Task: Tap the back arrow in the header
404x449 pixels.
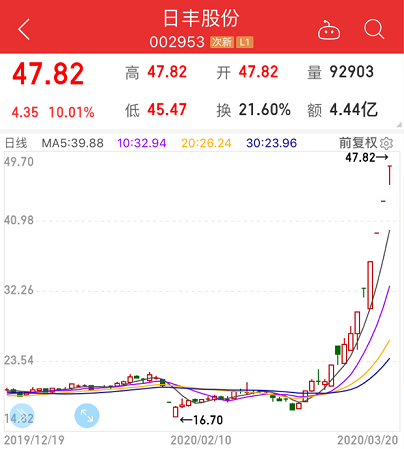Action: pos(24,29)
